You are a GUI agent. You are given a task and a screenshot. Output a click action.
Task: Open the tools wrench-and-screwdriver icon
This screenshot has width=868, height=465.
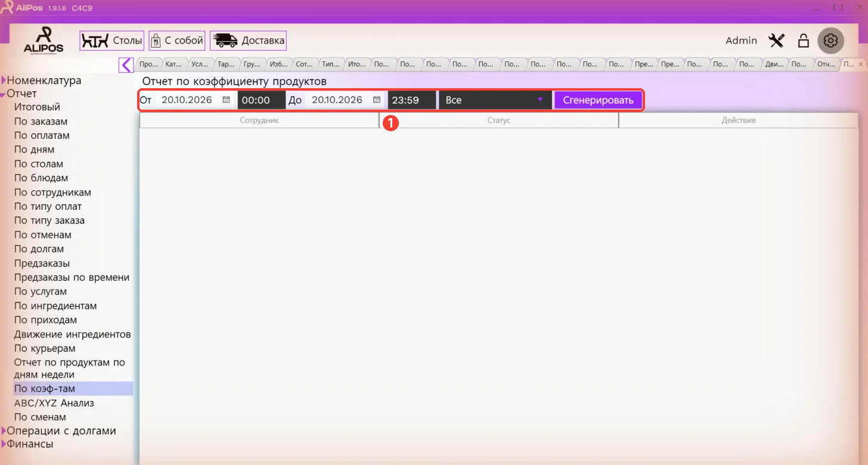pyautogui.click(x=777, y=41)
